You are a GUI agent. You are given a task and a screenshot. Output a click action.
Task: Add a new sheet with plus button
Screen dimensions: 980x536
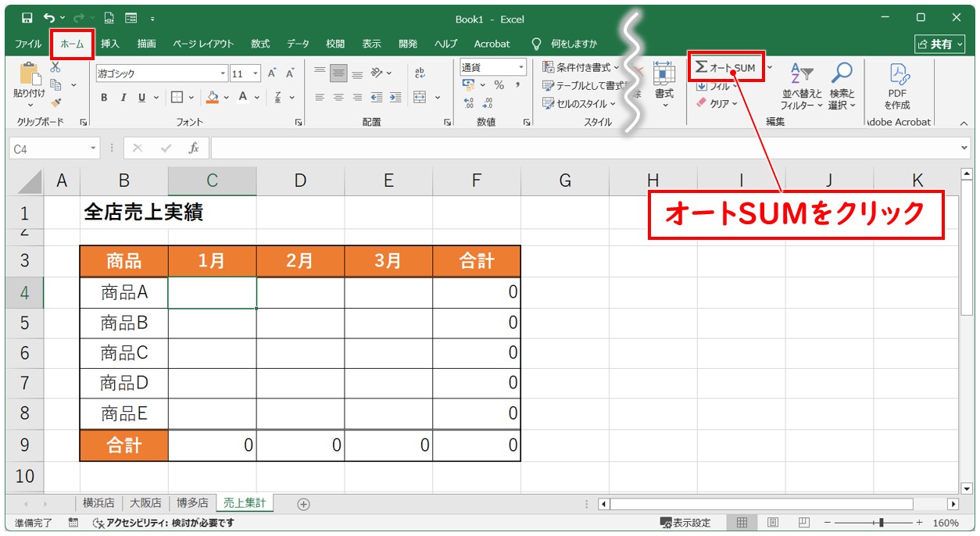[303, 504]
